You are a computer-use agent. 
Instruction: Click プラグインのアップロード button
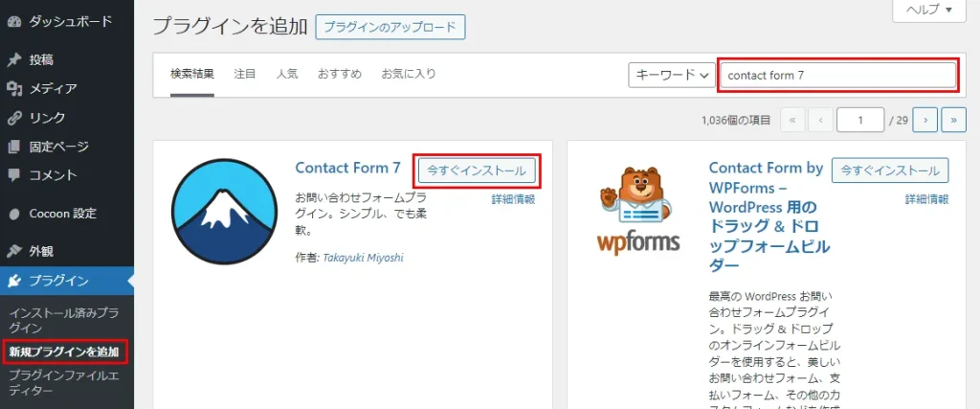(390, 27)
